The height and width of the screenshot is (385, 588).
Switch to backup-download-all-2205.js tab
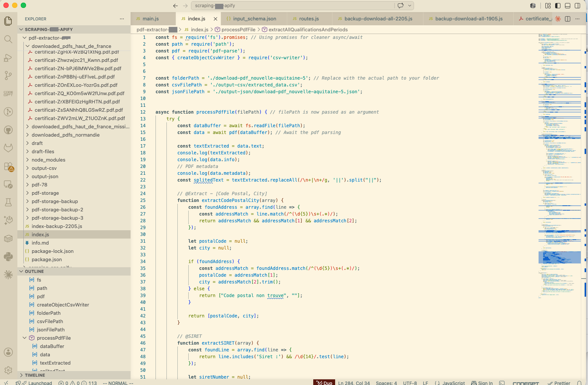(x=378, y=19)
